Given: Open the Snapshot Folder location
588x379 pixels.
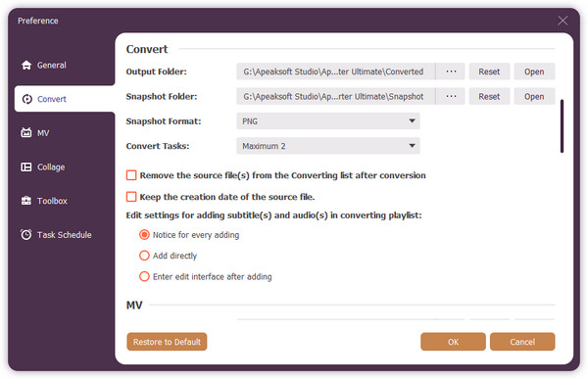Looking at the screenshot, I should [x=534, y=96].
